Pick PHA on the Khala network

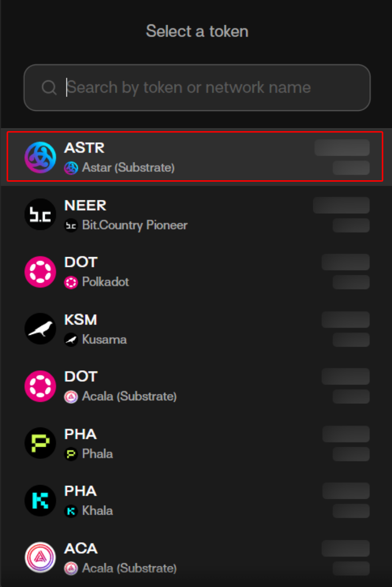197,500
